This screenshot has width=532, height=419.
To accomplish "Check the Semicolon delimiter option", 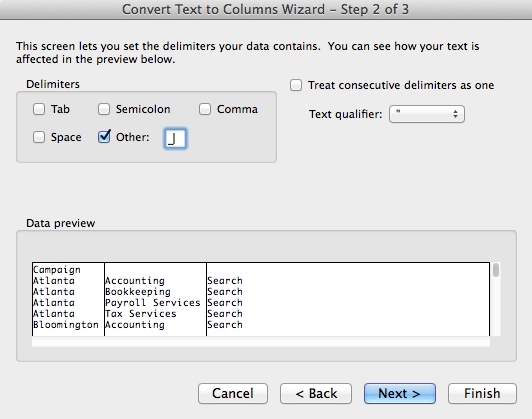I will (x=104, y=109).
